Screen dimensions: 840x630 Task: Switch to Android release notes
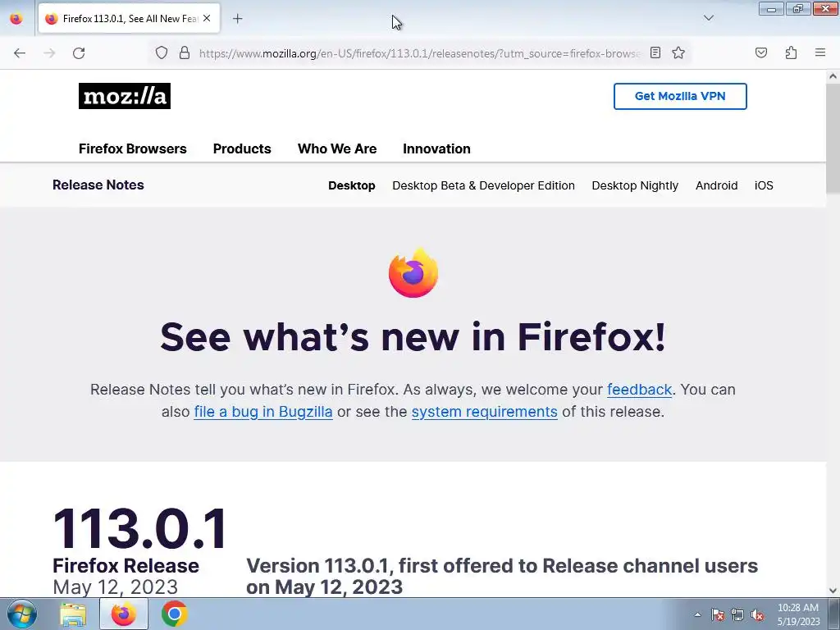tap(716, 185)
